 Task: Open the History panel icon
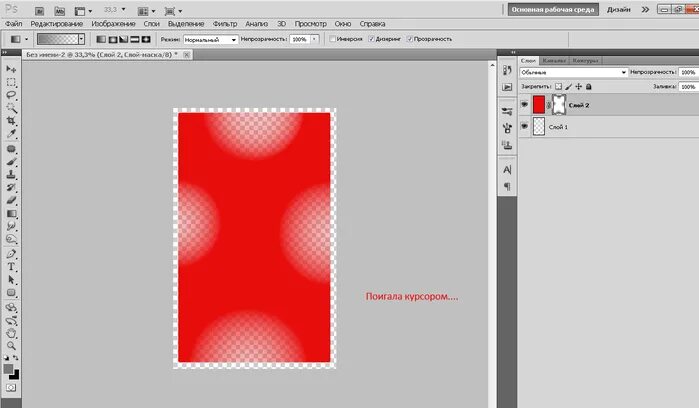click(507, 70)
